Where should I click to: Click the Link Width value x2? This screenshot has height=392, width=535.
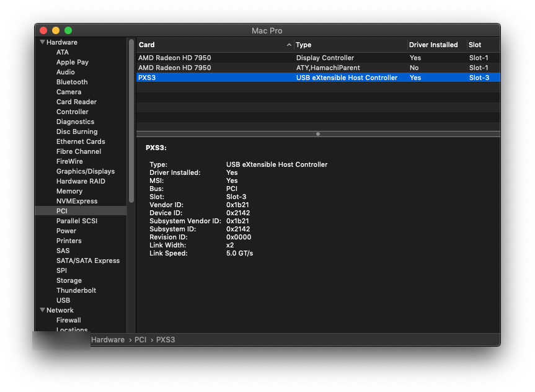(x=230, y=245)
